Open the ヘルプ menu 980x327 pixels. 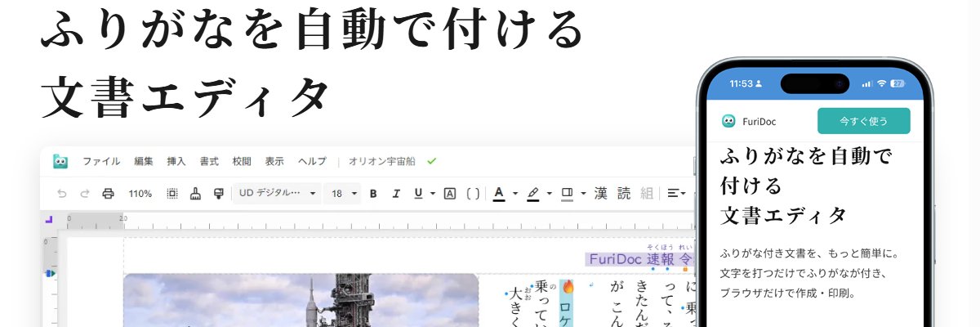pyautogui.click(x=312, y=161)
